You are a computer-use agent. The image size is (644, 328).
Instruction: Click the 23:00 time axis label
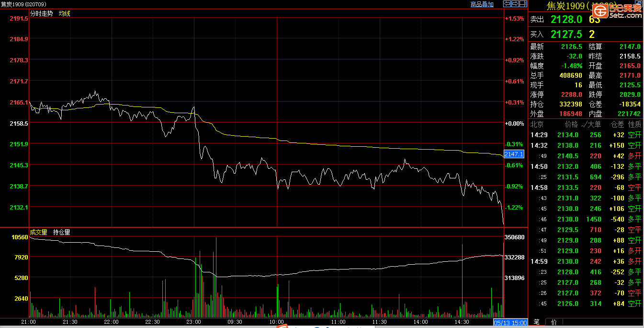point(194,322)
